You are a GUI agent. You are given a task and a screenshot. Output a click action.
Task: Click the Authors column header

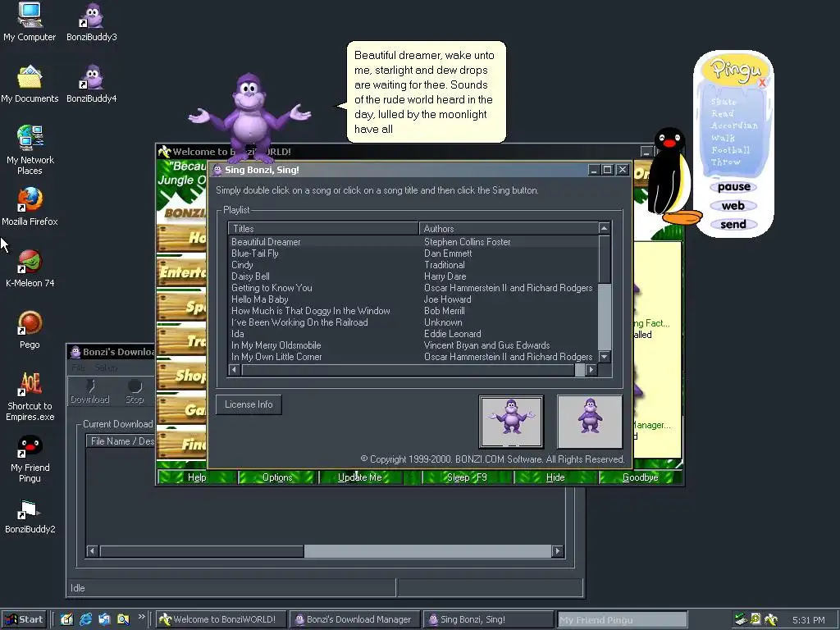(509, 229)
